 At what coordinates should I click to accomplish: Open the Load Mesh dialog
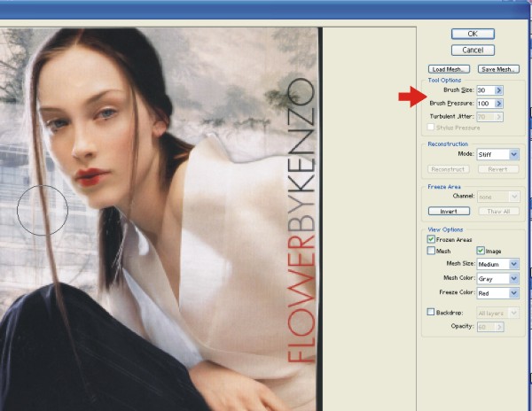449,69
